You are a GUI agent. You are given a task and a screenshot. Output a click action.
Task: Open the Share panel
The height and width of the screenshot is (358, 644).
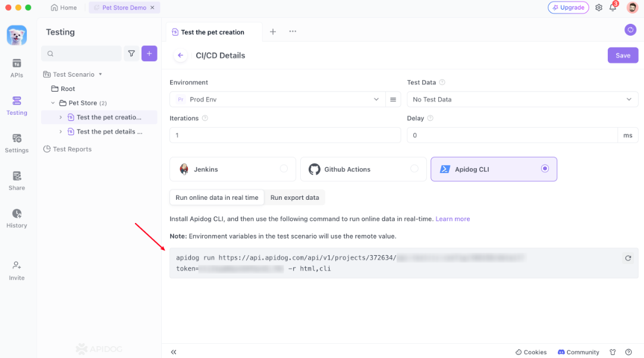(x=17, y=180)
